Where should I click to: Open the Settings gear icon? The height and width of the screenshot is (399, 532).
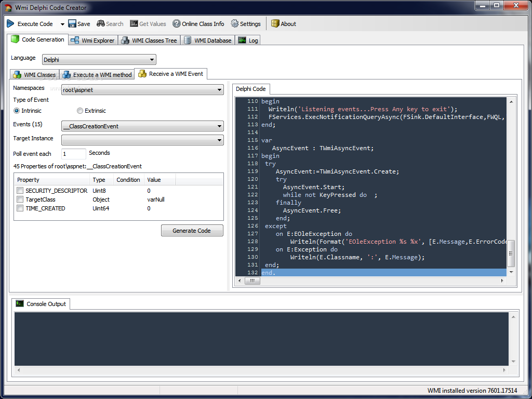point(235,24)
